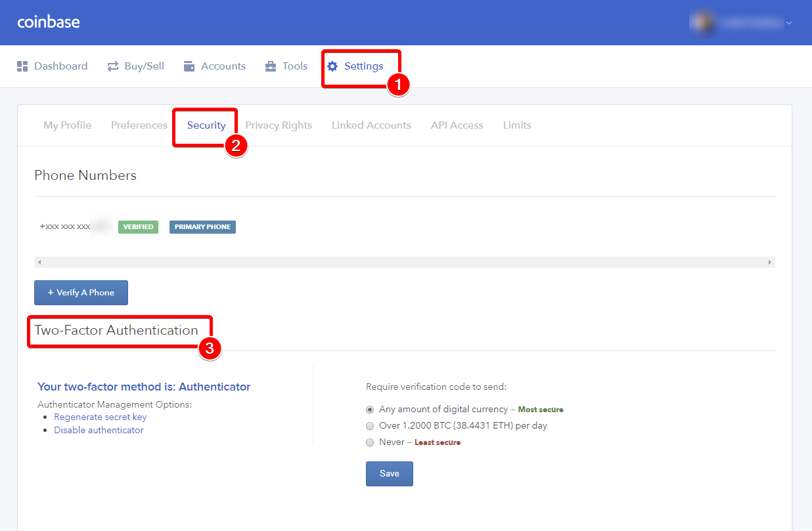
Task: Switch to the Limits tab
Action: 517,125
